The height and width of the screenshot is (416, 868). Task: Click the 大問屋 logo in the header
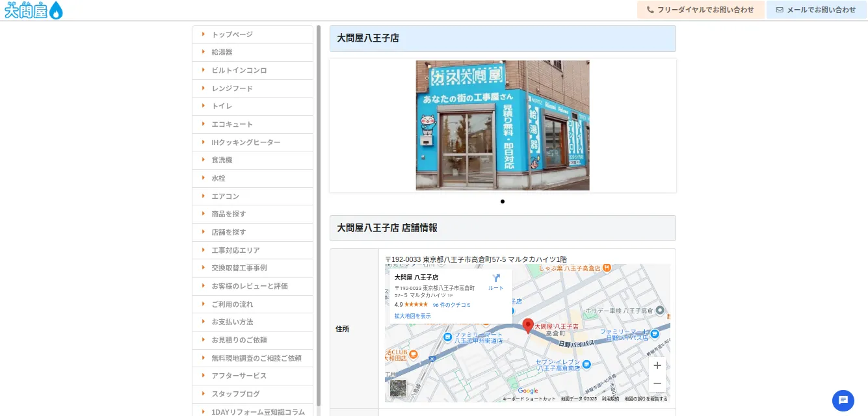pyautogui.click(x=33, y=10)
